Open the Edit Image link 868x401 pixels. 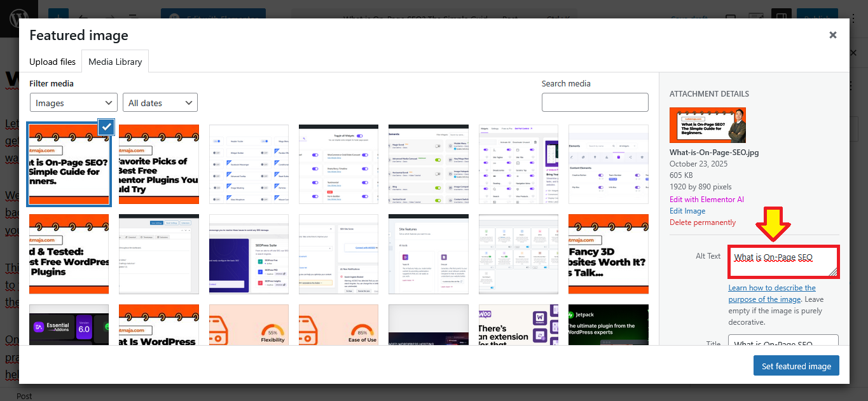click(687, 211)
